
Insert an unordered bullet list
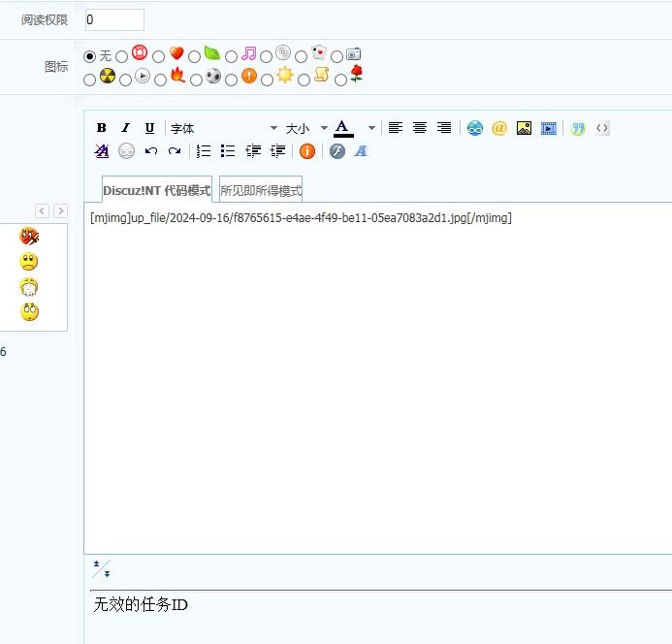[x=228, y=151]
